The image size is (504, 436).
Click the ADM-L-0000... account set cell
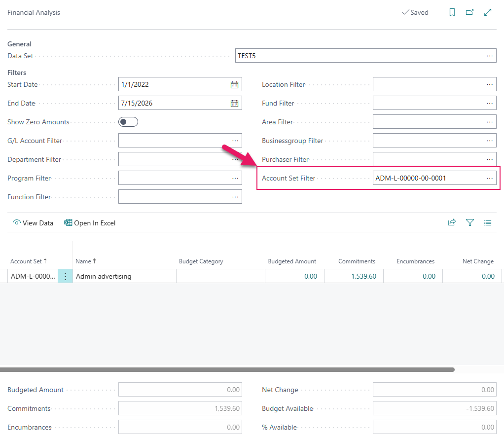pos(33,276)
